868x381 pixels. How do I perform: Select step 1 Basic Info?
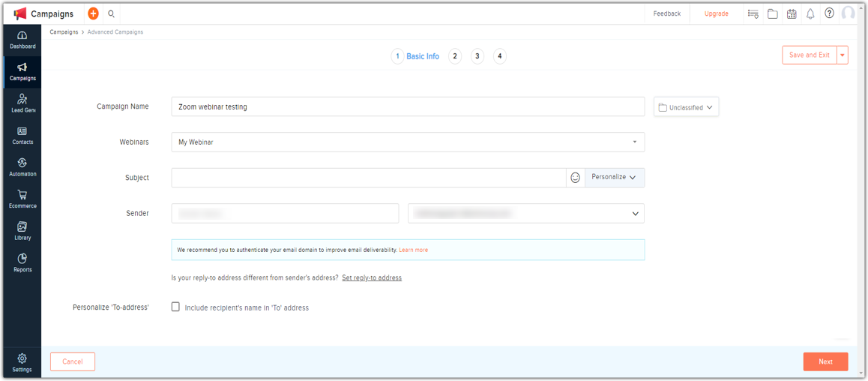[416, 56]
